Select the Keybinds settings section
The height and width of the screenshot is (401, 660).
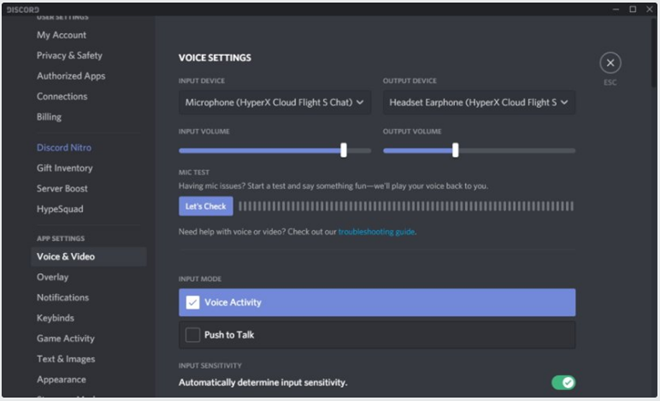55,318
